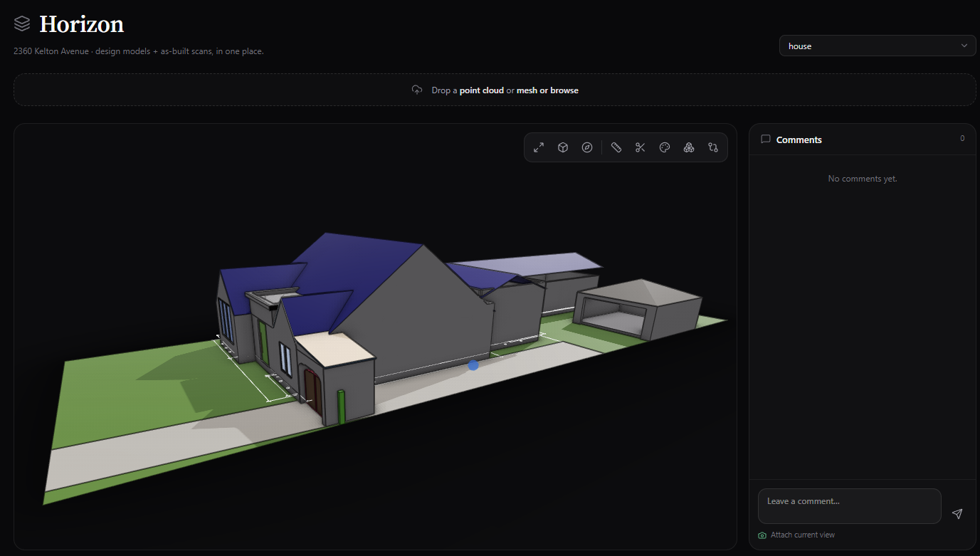Click the "browse" upload link
The width and height of the screenshot is (980, 556).
564,90
